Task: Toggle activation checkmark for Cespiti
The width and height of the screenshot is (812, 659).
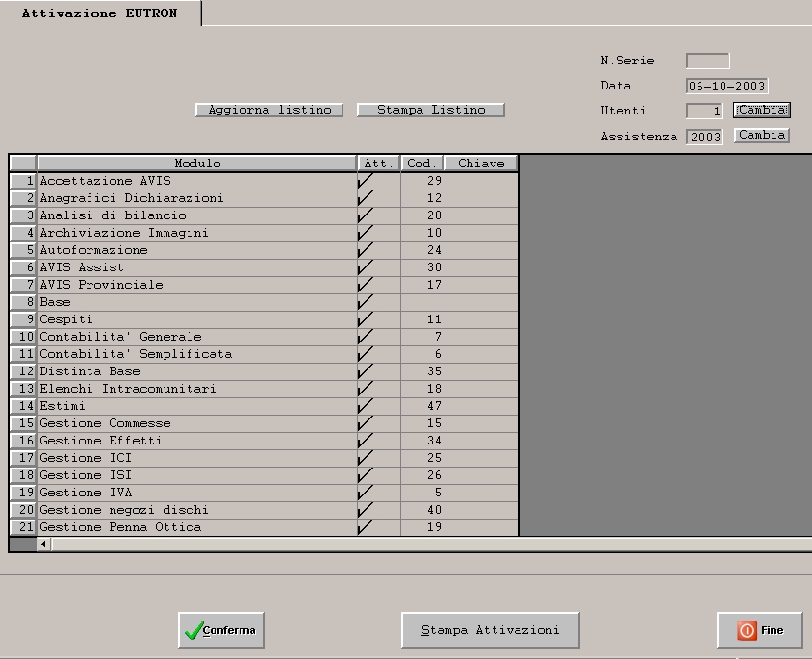Action: coord(378,319)
